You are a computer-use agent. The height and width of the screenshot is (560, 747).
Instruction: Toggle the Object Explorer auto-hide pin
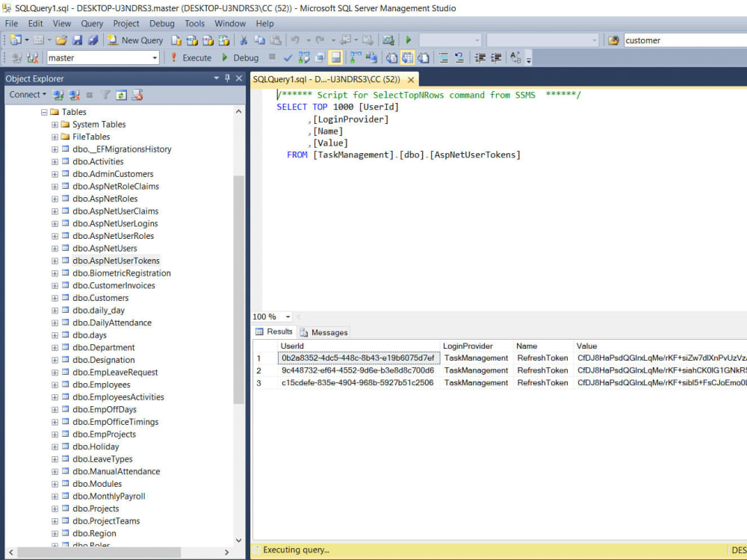coord(227,78)
